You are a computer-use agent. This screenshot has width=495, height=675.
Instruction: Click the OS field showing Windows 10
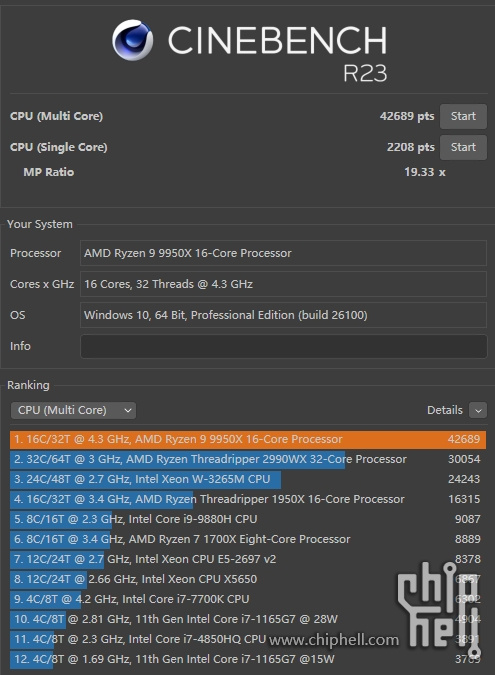[284, 315]
